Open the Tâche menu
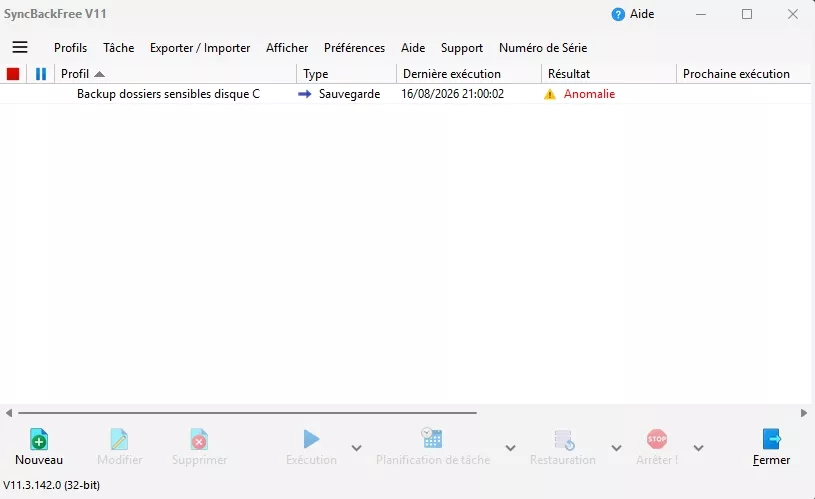815x499 pixels. click(x=119, y=48)
